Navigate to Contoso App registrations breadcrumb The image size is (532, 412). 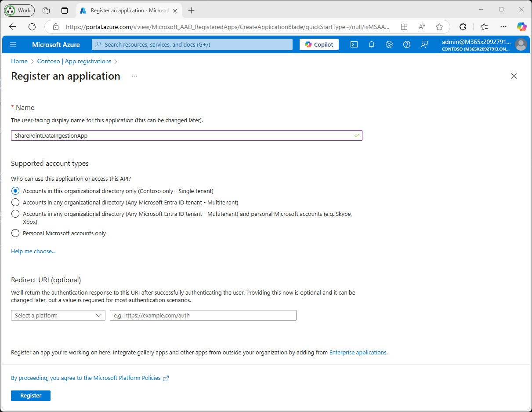(75, 61)
